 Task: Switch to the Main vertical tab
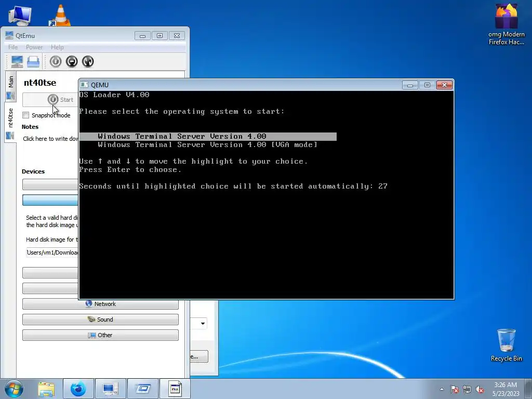tap(10, 87)
